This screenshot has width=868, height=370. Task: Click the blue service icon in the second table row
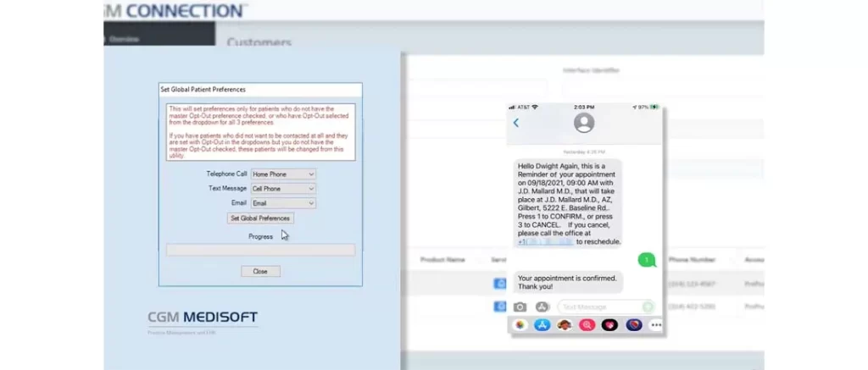499,306
